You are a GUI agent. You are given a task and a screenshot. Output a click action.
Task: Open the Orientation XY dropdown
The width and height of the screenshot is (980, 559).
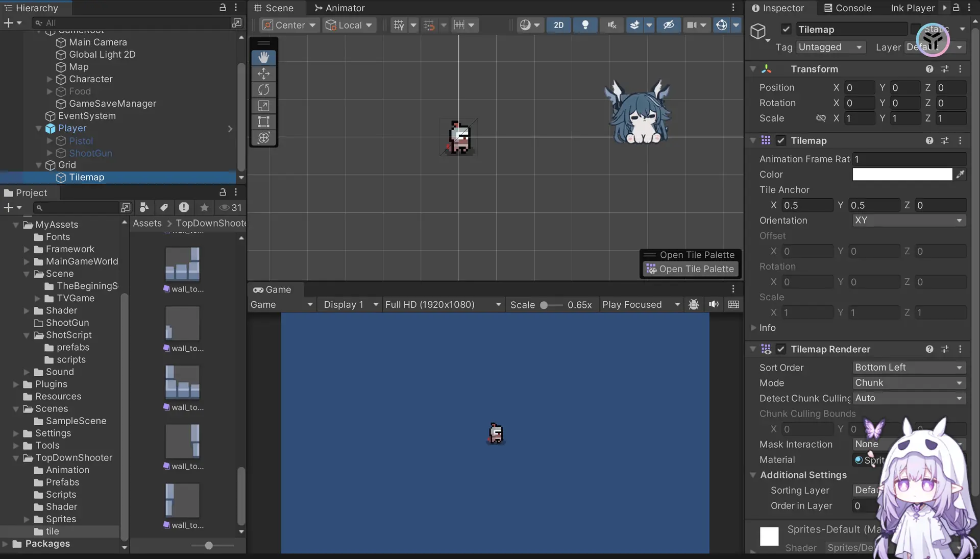pos(909,221)
